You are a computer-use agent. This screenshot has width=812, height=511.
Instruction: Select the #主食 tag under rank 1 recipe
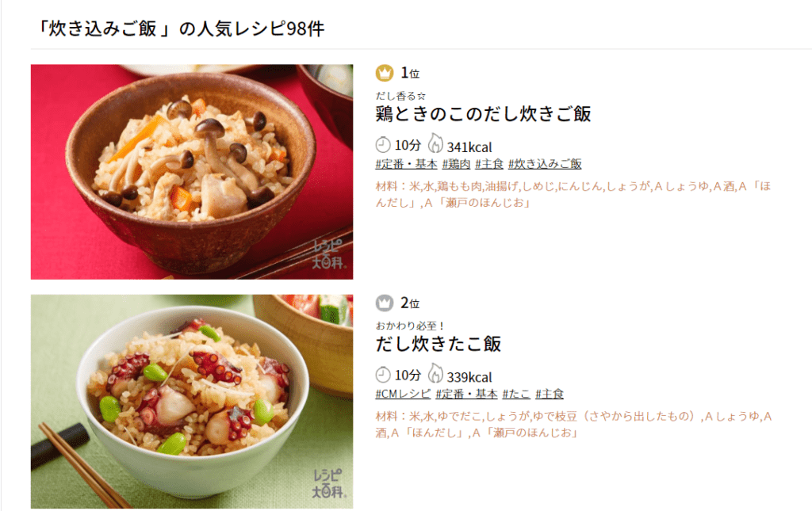click(x=489, y=164)
